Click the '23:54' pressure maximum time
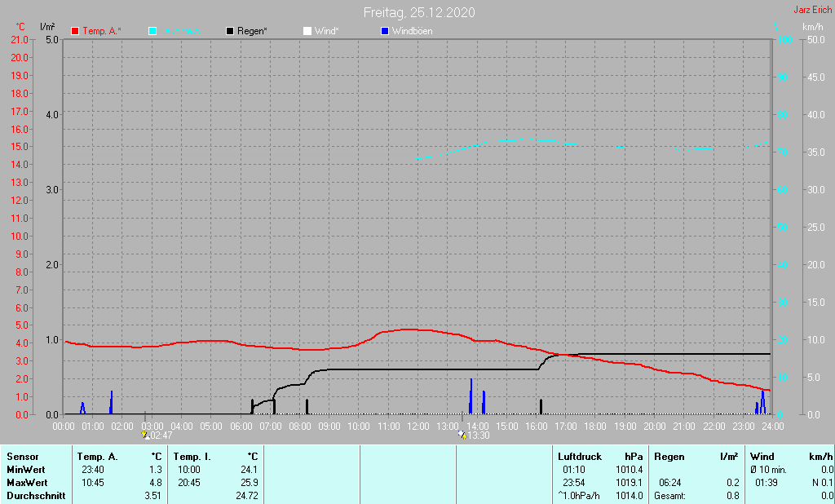Screen dimensions: 835x504 (573, 483)
